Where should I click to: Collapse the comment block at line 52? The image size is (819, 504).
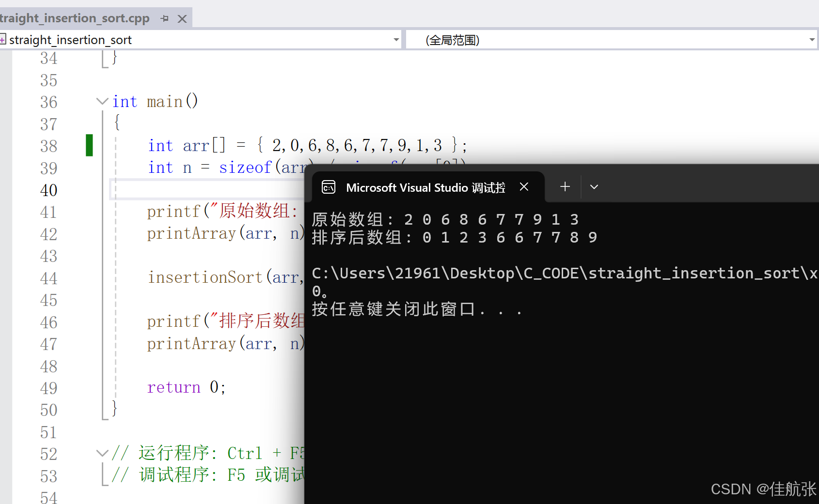(102, 453)
